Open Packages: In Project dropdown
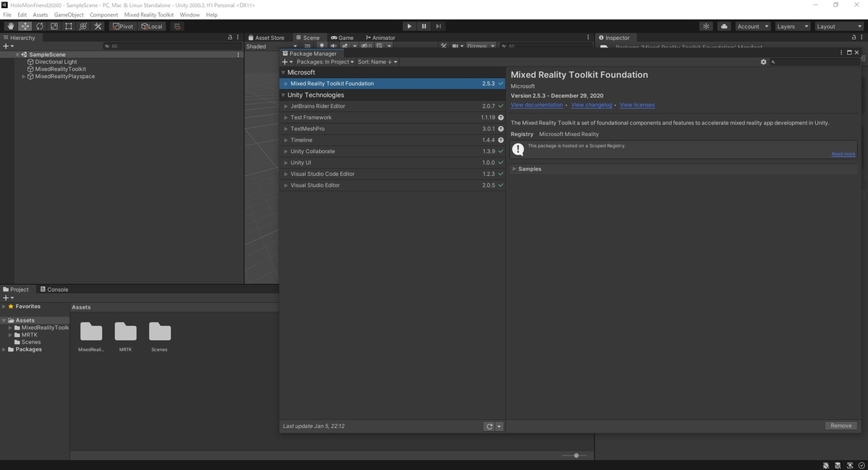Screen dimensions: 868x470 coord(325,61)
